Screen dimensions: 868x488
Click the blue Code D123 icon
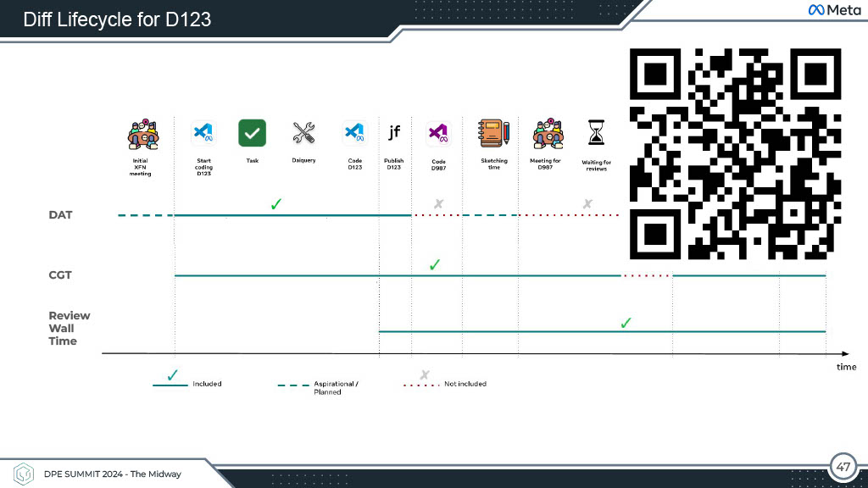[354, 133]
